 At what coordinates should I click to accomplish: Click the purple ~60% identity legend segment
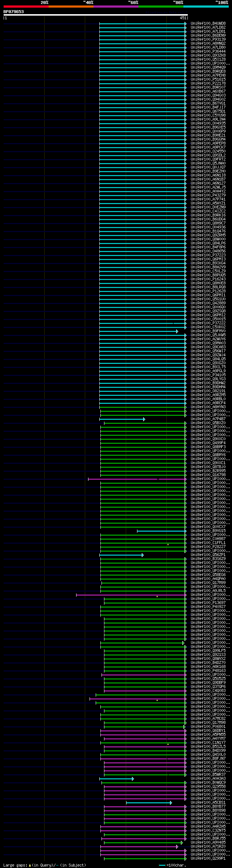(x=116, y=7)
